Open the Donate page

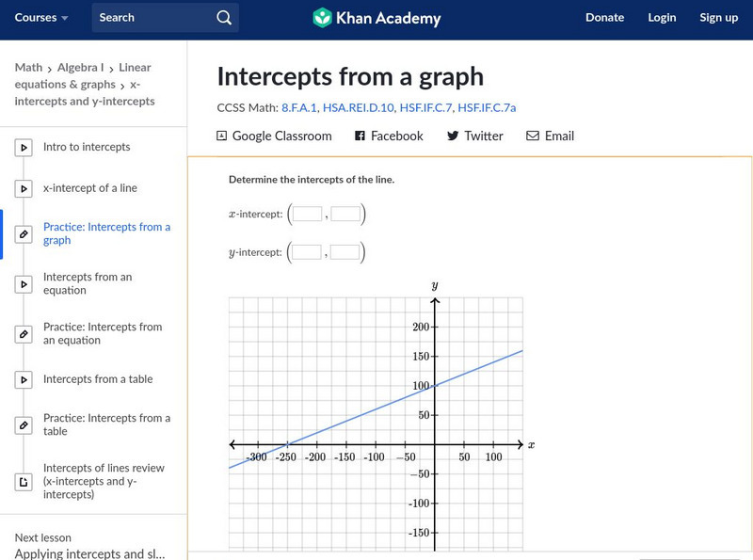(604, 17)
